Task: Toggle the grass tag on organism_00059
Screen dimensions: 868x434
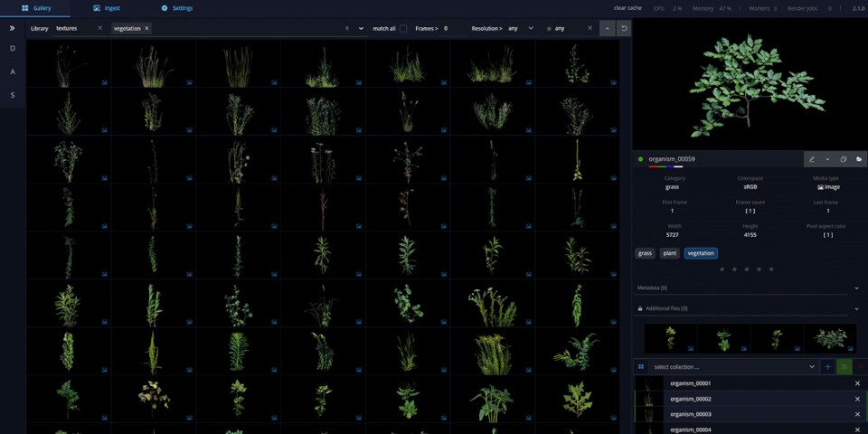Action: (645, 253)
